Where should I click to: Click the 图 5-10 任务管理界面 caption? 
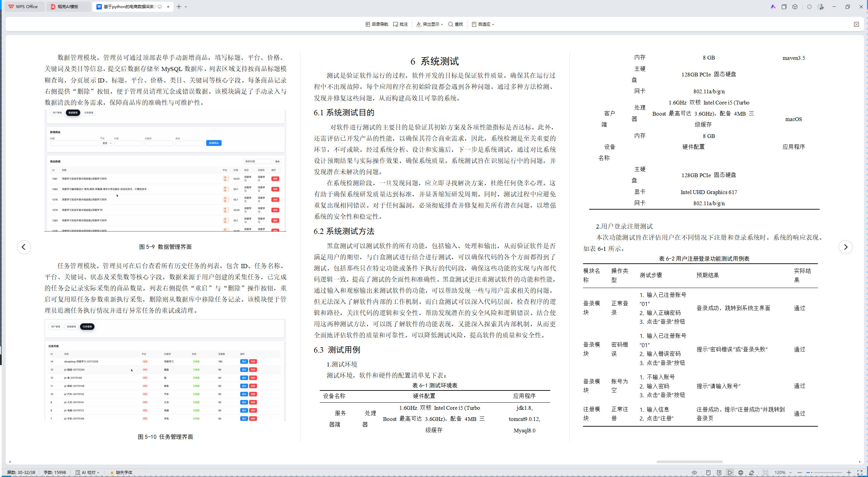(x=165, y=437)
